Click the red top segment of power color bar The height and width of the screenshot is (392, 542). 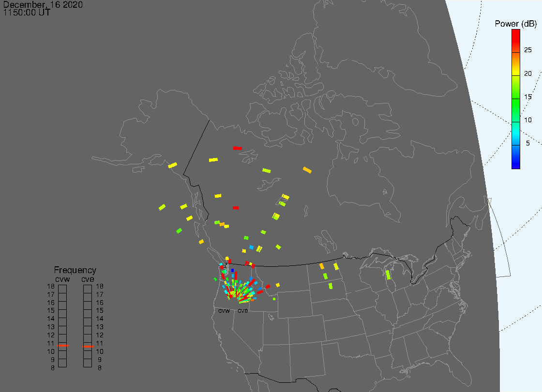[x=516, y=41]
